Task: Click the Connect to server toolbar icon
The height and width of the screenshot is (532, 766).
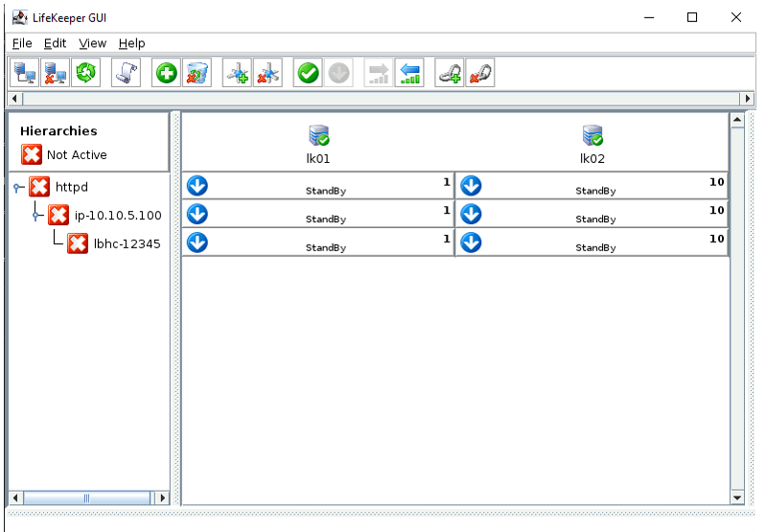Action: click(24, 73)
